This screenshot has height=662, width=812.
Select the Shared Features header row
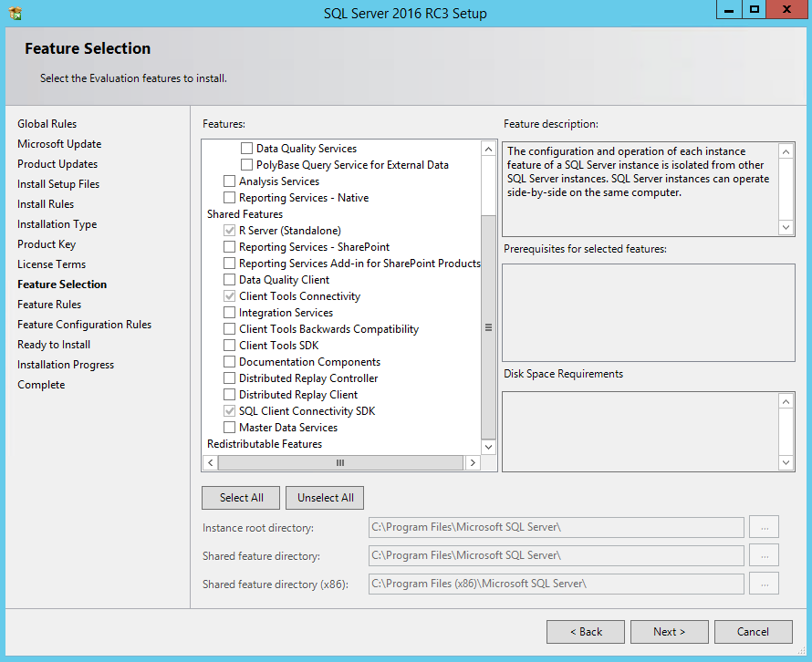[x=245, y=214]
